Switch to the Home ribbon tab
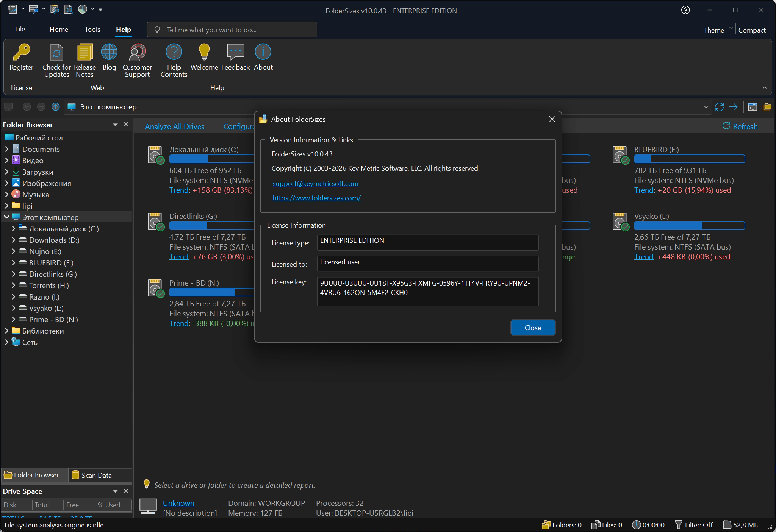776x532 pixels. click(x=59, y=30)
